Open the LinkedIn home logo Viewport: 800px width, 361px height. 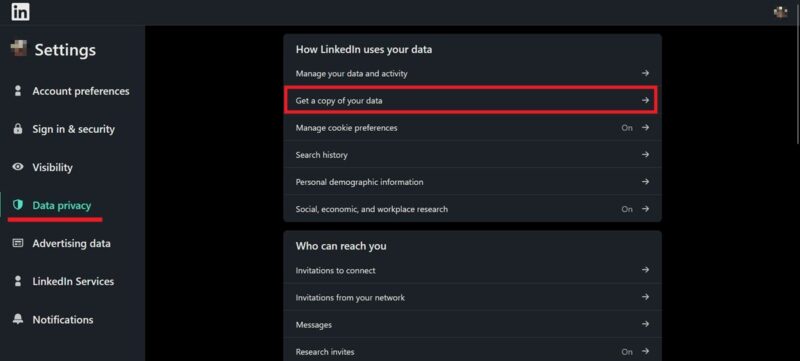coord(20,12)
